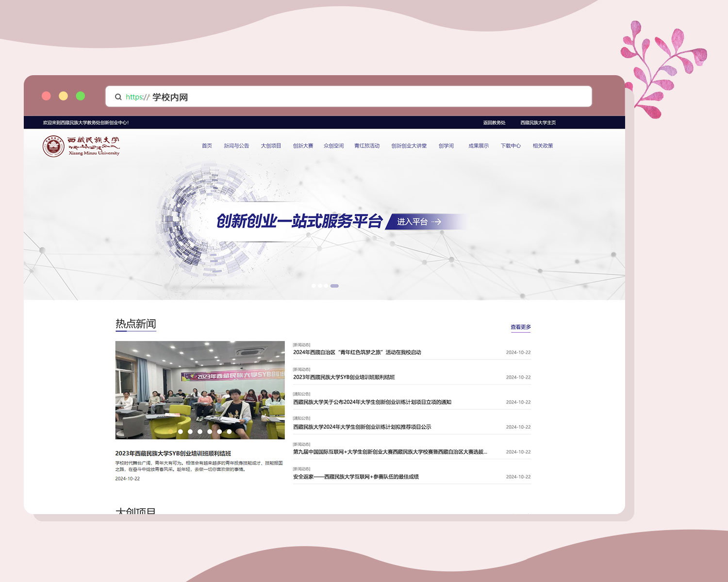
Task: Click the arrow on 进入平台 banner button
Action: click(436, 222)
